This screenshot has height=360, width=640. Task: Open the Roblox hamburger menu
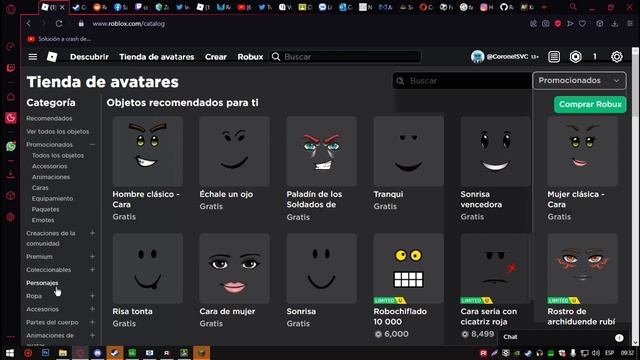coord(33,57)
